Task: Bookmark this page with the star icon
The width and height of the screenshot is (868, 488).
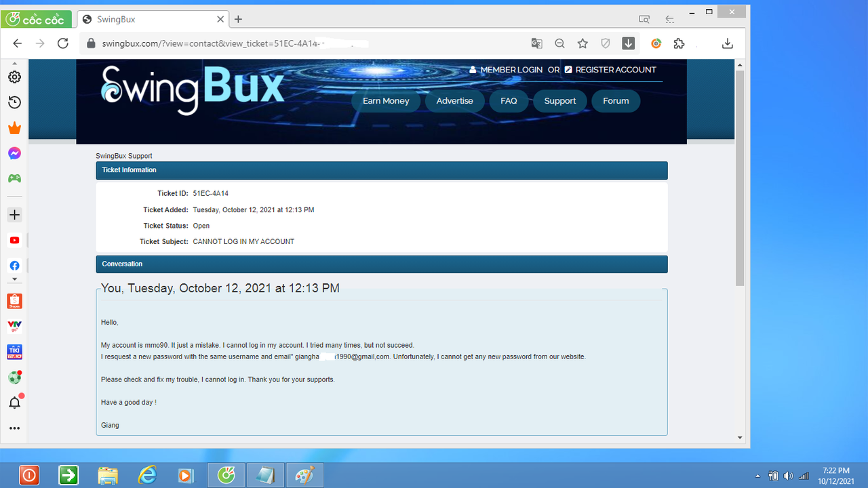Action: click(x=583, y=43)
